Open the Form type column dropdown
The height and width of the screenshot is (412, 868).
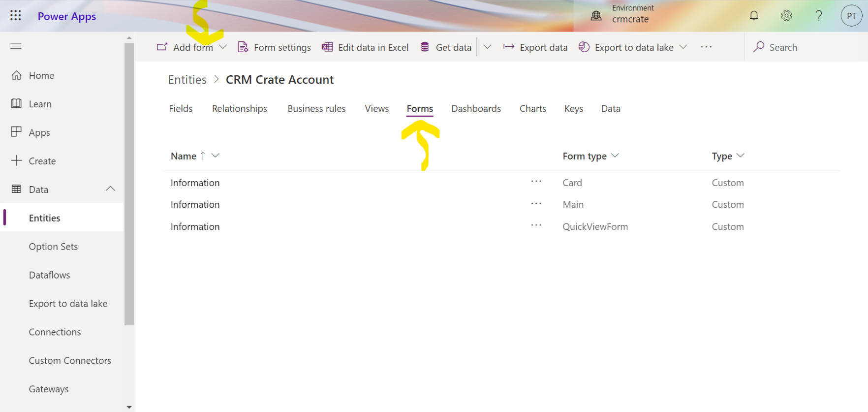[615, 156]
